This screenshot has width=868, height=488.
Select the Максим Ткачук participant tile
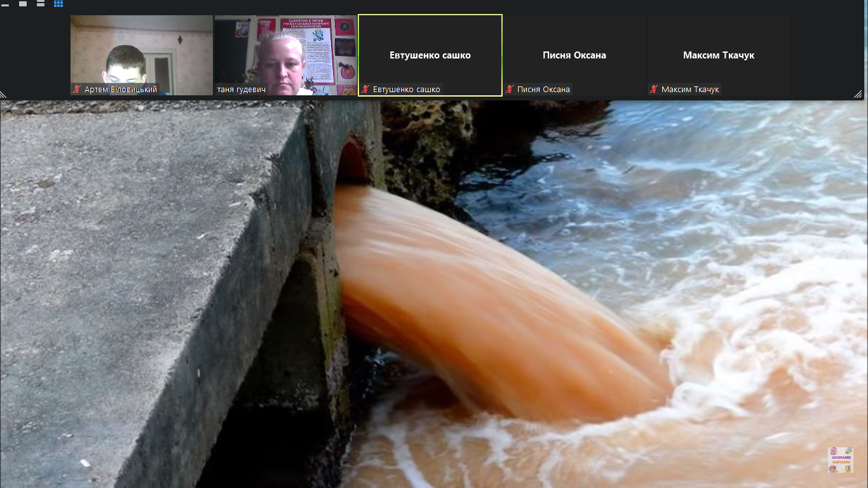click(719, 55)
